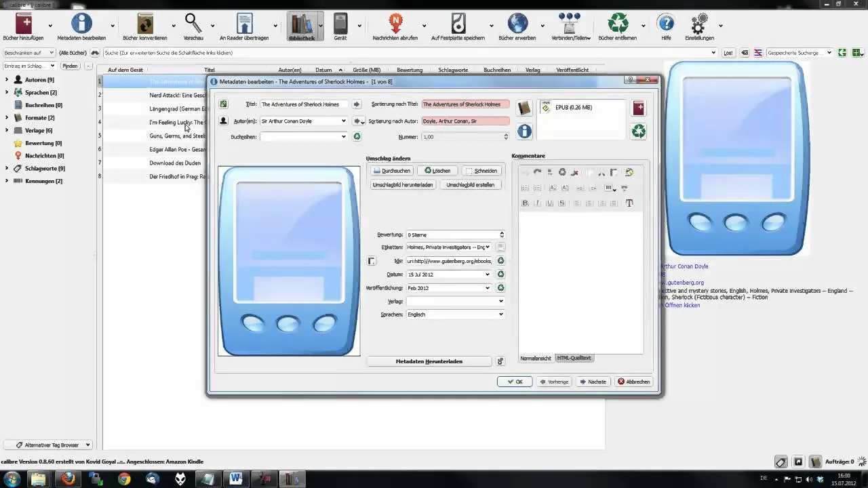The height and width of the screenshot is (488, 868).
Task: Clear the Buchreihen series field icon
Action: (x=357, y=136)
